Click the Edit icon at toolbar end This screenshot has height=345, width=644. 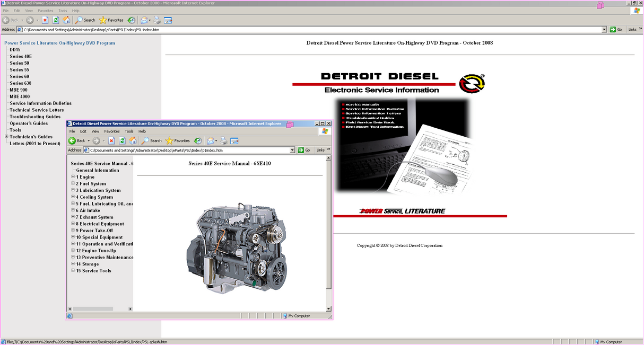(x=168, y=20)
